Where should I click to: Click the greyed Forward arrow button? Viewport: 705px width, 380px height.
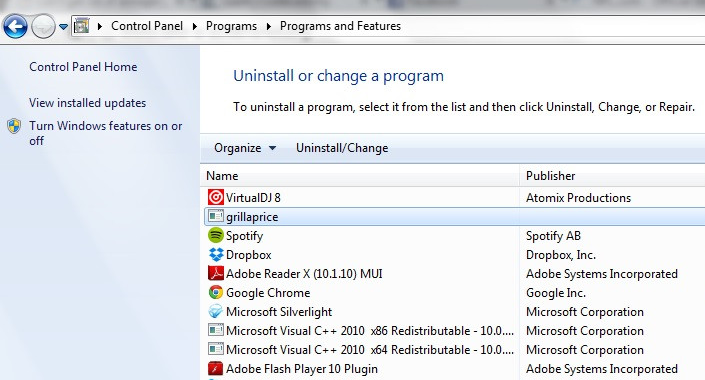(x=43, y=26)
